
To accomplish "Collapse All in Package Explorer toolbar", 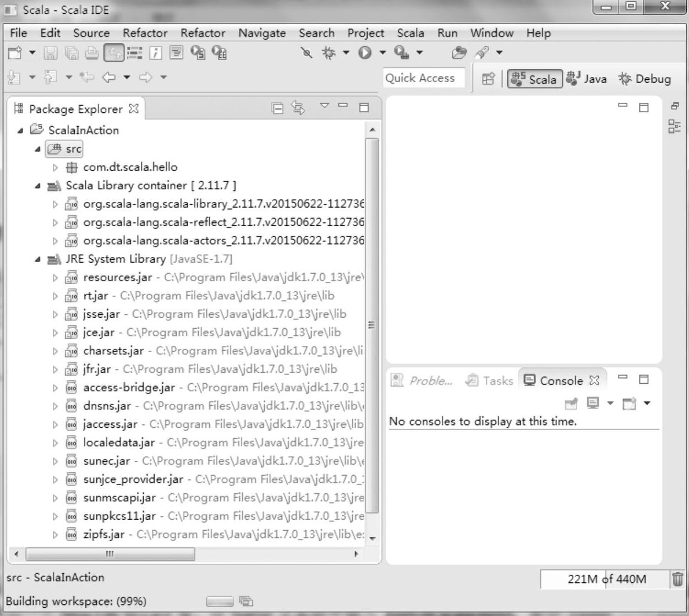I will pos(278,108).
